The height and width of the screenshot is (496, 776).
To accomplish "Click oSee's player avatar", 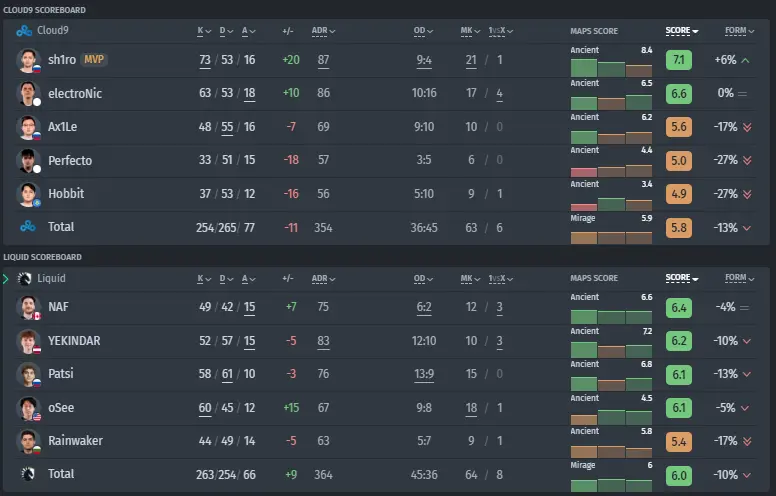I will click(28, 408).
